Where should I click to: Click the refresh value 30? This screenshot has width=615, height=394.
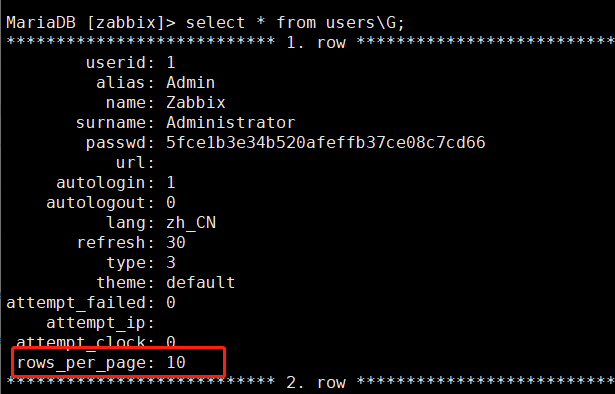(x=176, y=243)
